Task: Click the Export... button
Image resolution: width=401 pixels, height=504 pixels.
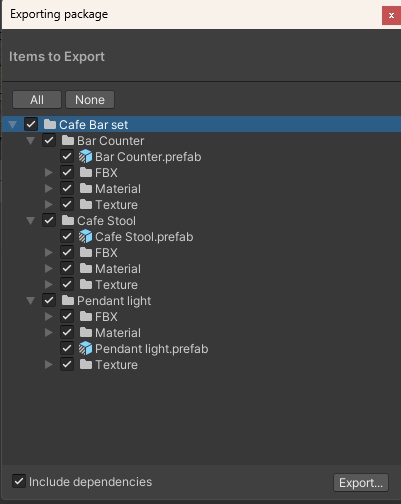Action: tap(361, 482)
